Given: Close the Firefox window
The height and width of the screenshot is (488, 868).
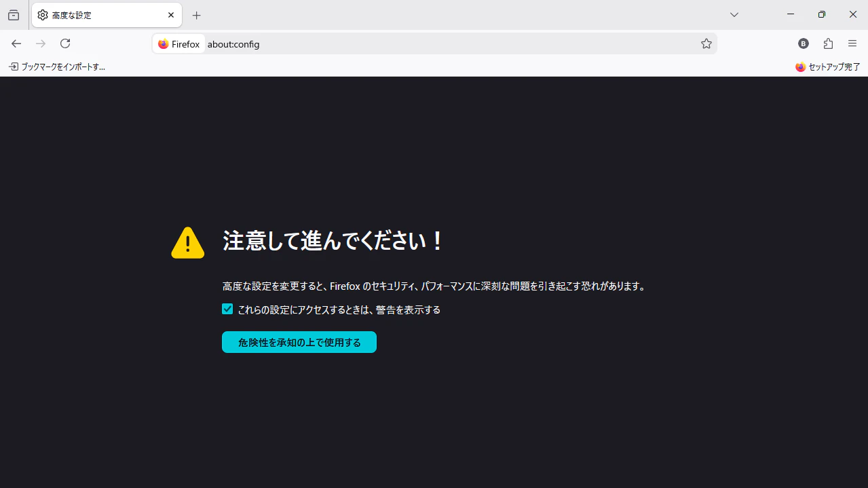Looking at the screenshot, I should 853,14.
